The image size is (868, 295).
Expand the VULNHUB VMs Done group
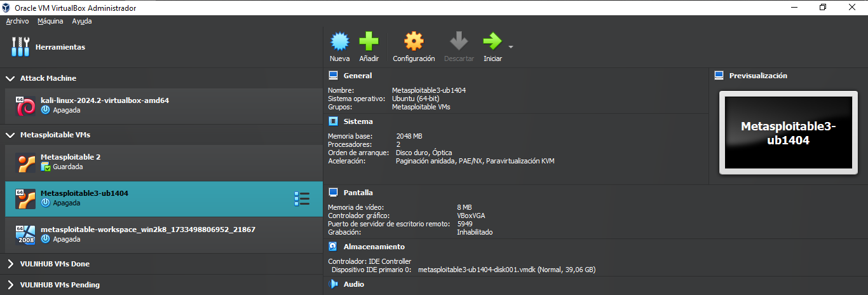(10, 264)
